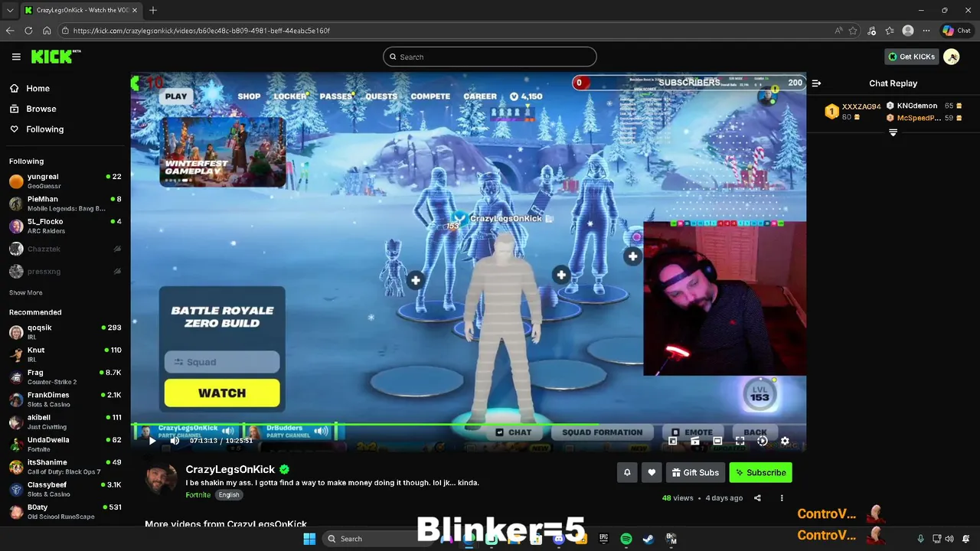Image resolution: width=980 pixels, height=551 pixels.
Task: Seek on the green video progress bar
Action: (469, 424)
